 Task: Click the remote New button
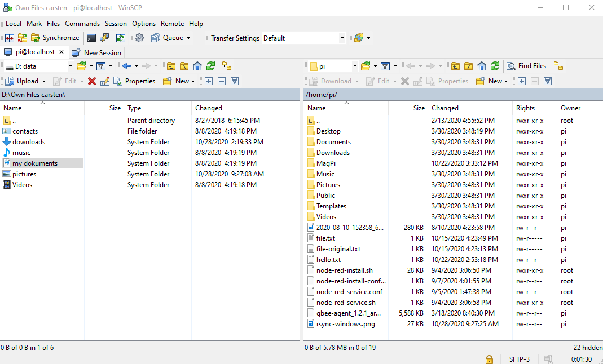(490, 81)
